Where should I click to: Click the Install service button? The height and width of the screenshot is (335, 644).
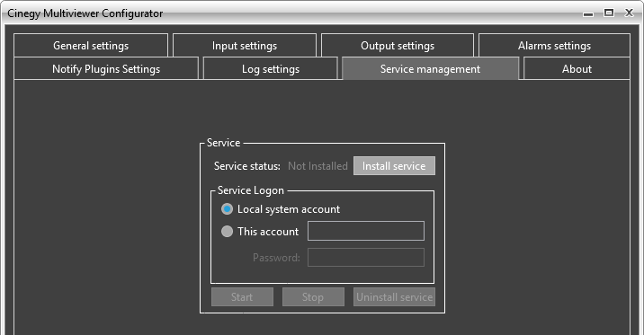[x=394, y=165]
